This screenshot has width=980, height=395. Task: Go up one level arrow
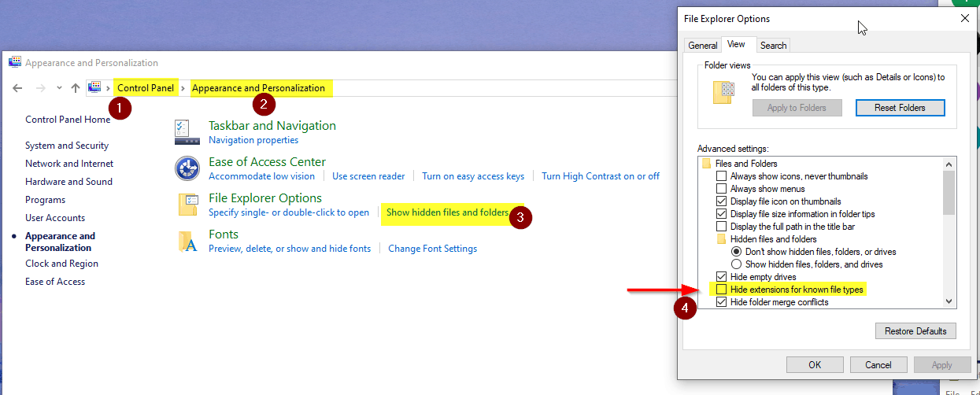tap(76, 88)
